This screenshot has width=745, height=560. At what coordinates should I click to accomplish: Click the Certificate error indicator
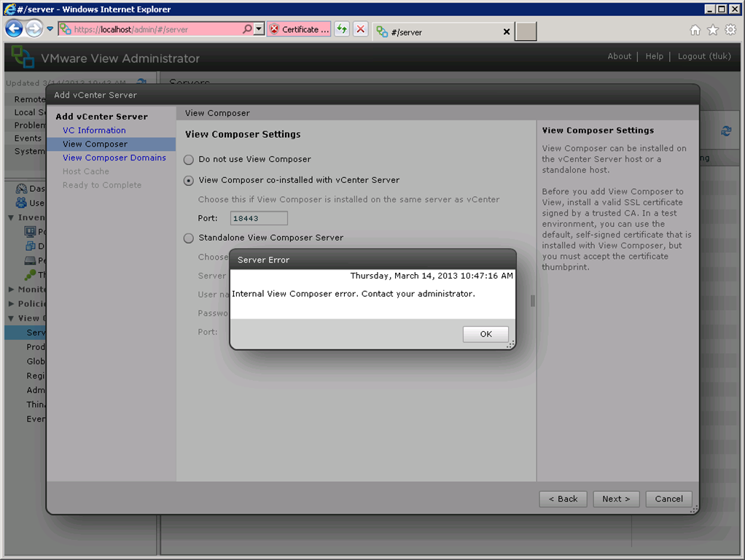(299, 29)
